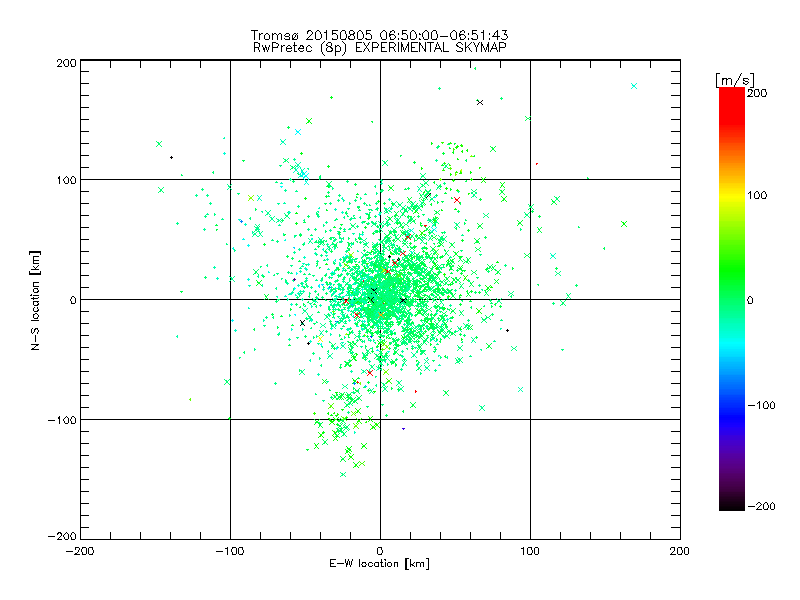Click the title line starting with Tromsø 20150805

pyautogui.click(x=380, y=35)
